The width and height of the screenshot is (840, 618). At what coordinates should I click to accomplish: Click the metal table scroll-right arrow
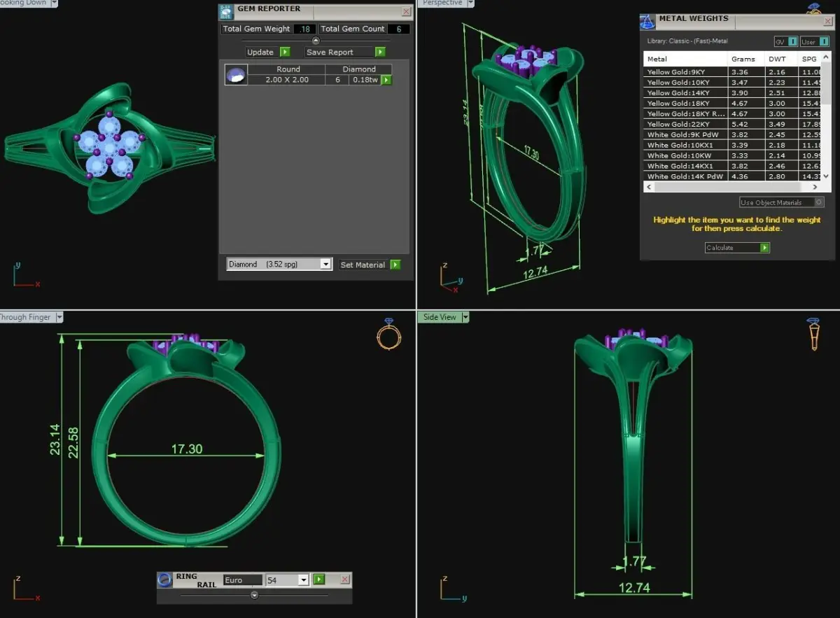tap(815, 187)
